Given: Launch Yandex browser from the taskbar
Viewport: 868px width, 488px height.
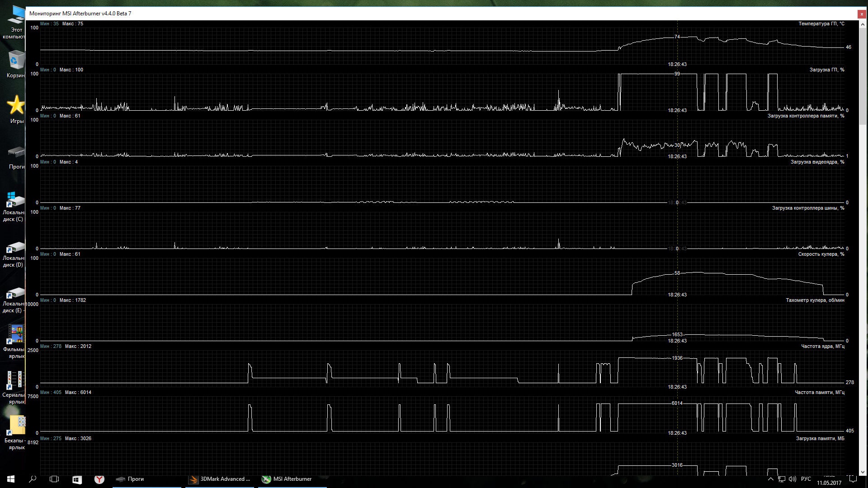Looking at the screenshot, I should (99, 479).
